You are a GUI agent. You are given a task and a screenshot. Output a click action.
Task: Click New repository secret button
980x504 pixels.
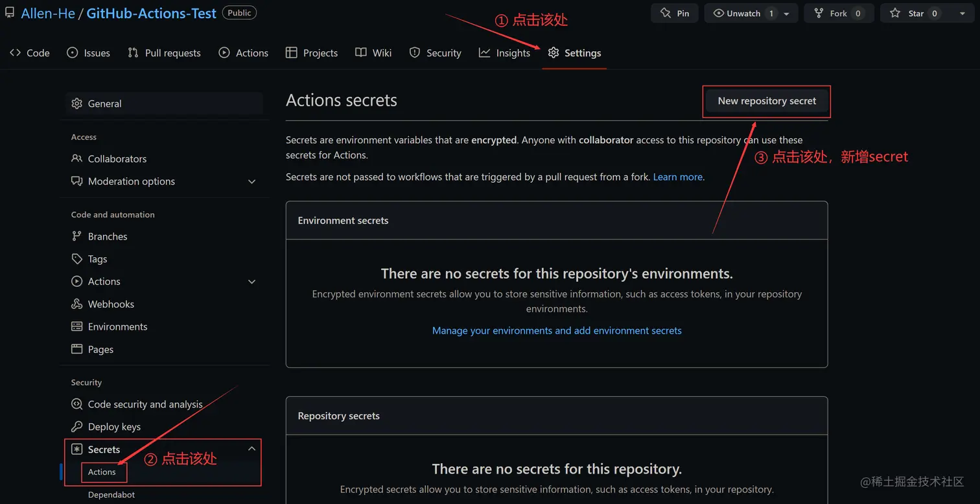767,101
